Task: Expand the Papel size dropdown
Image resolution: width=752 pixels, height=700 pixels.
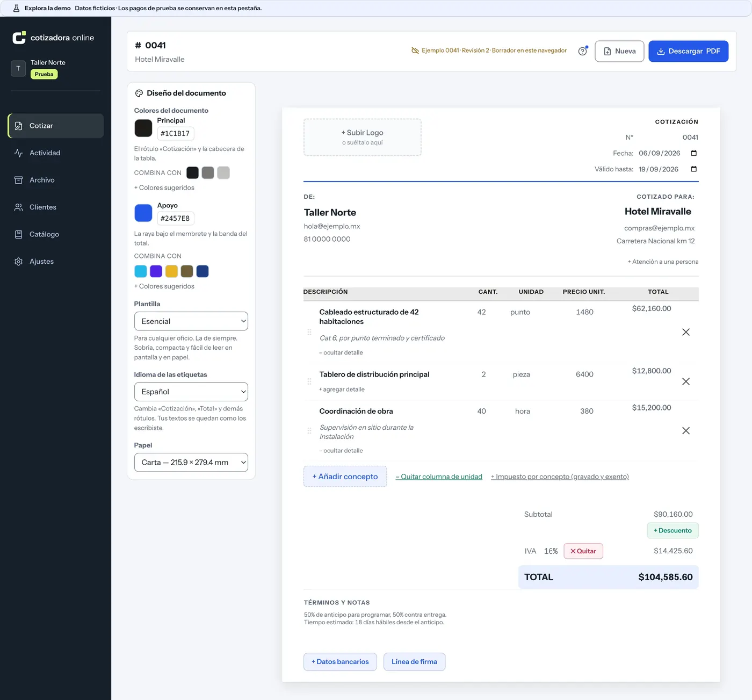Action: 191,463
